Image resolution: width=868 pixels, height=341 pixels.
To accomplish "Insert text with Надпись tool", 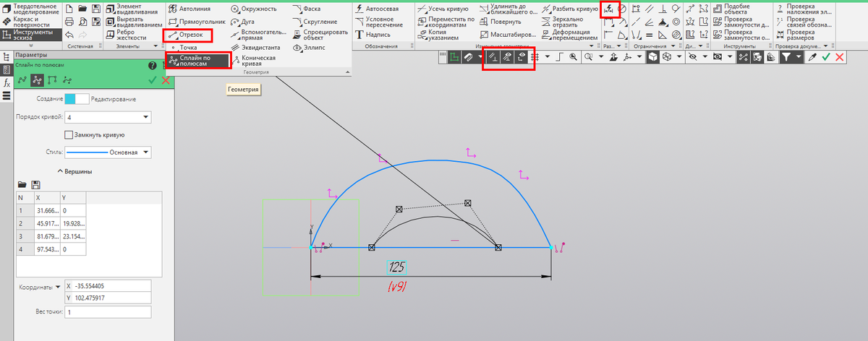I will click(x=374, y=35).
